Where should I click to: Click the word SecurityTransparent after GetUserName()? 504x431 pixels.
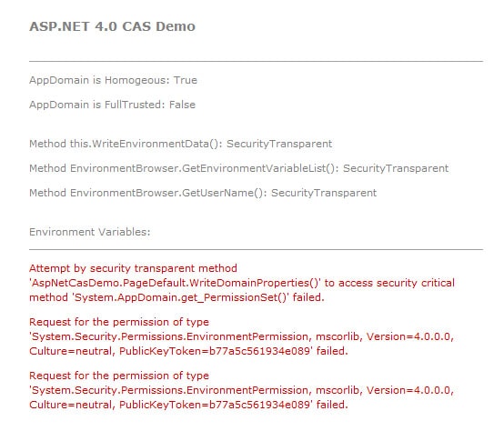click(x=324, y=193)
